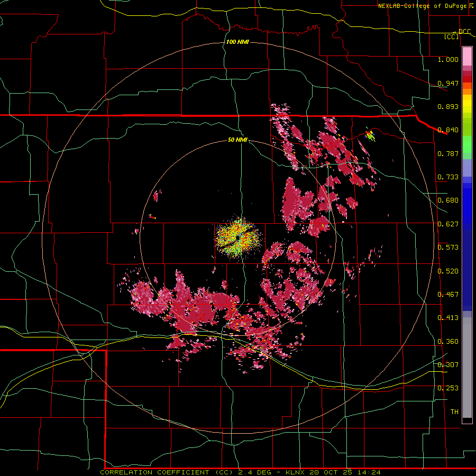Click the 0.413 scale value
The height and width of the screenshot is (476, 476).
point(448,318)
